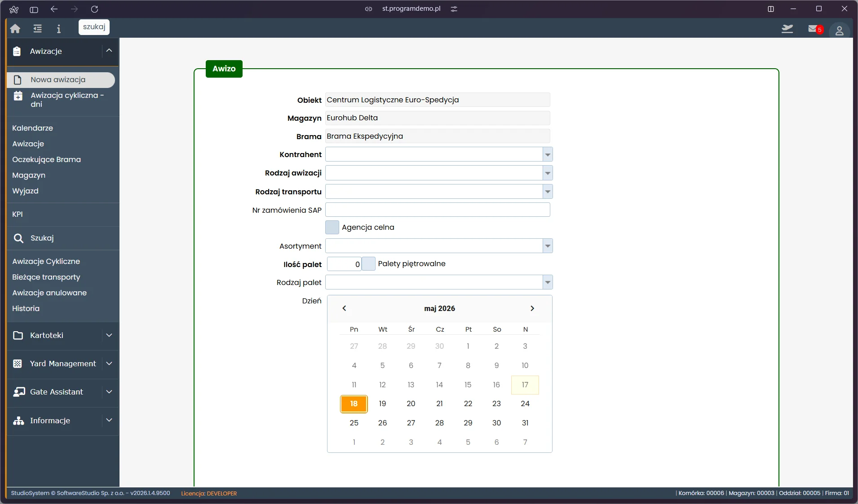The width and height of the screenshot is (858, 504).
Task: Open site settings tune icon
Action: click(454, 9)
